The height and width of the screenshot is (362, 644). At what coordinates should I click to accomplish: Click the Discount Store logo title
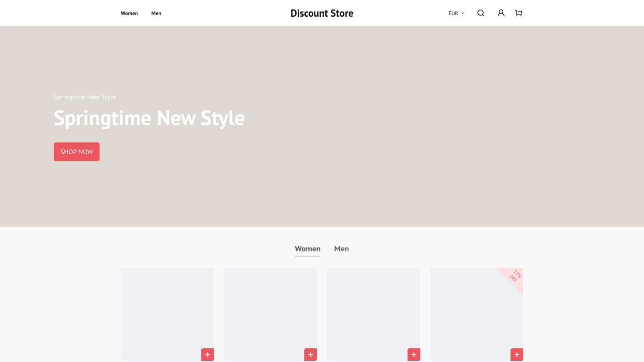[x=322, y=13]
